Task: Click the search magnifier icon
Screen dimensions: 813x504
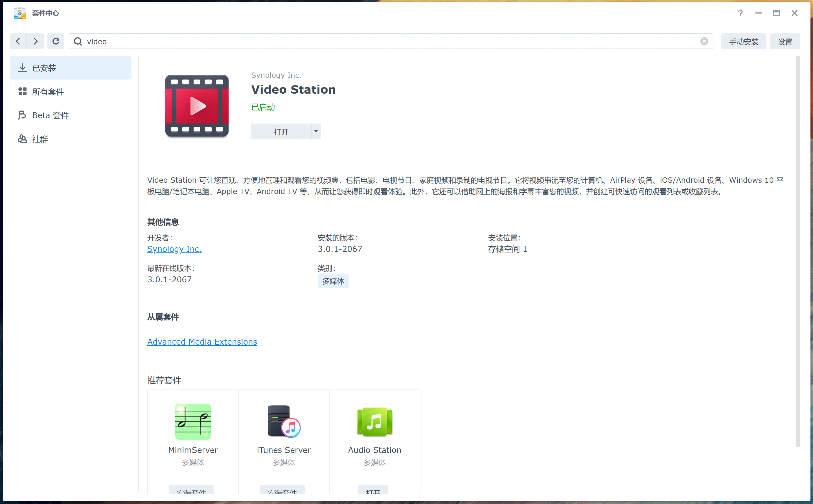Action: (x=78, y=41)
